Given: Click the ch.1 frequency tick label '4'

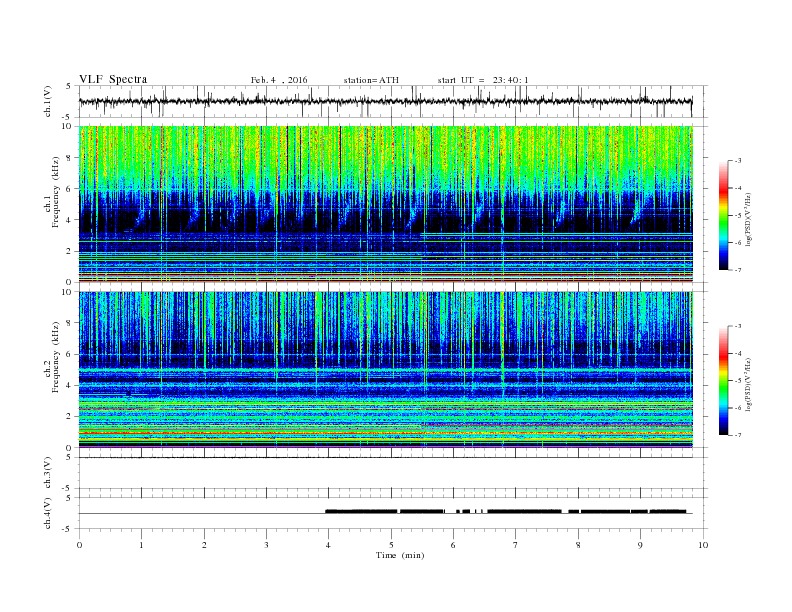Looking at the screenshot, I should point(69,220).
